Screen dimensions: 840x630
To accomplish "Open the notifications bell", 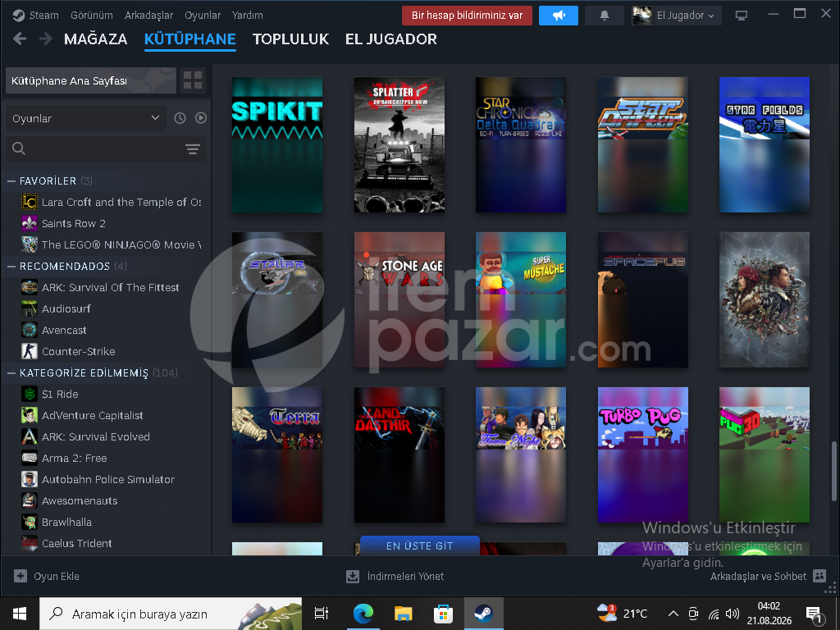I will tap(605, 16).
